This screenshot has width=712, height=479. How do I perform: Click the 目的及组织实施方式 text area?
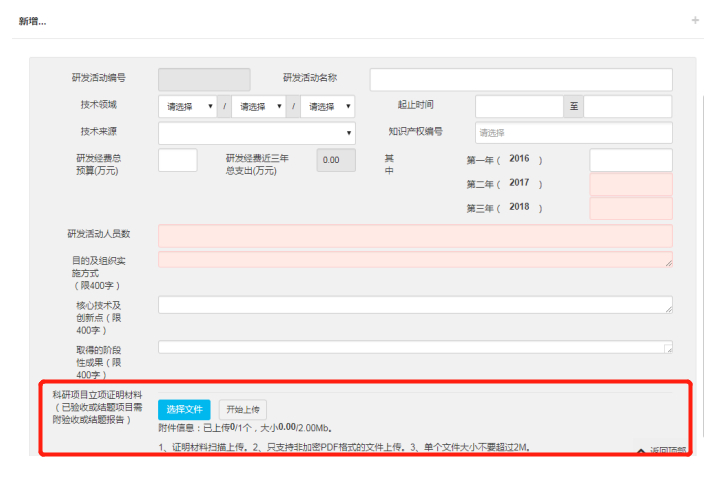click(414, 260)
